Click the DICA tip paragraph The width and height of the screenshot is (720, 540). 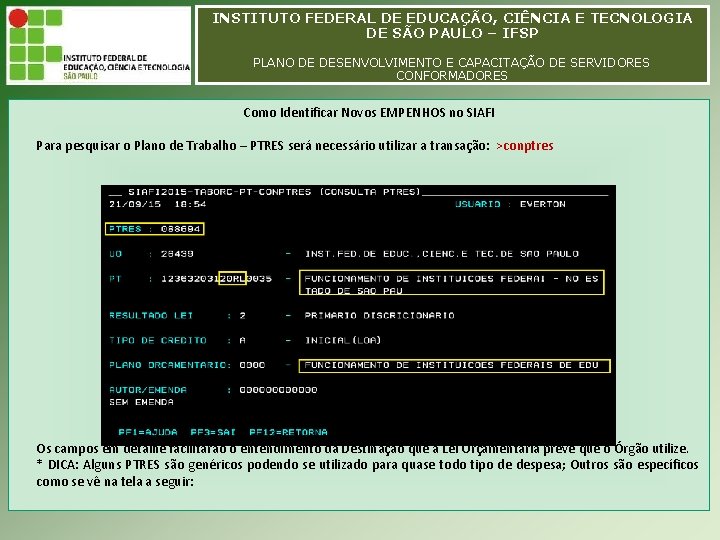point(367,473)
